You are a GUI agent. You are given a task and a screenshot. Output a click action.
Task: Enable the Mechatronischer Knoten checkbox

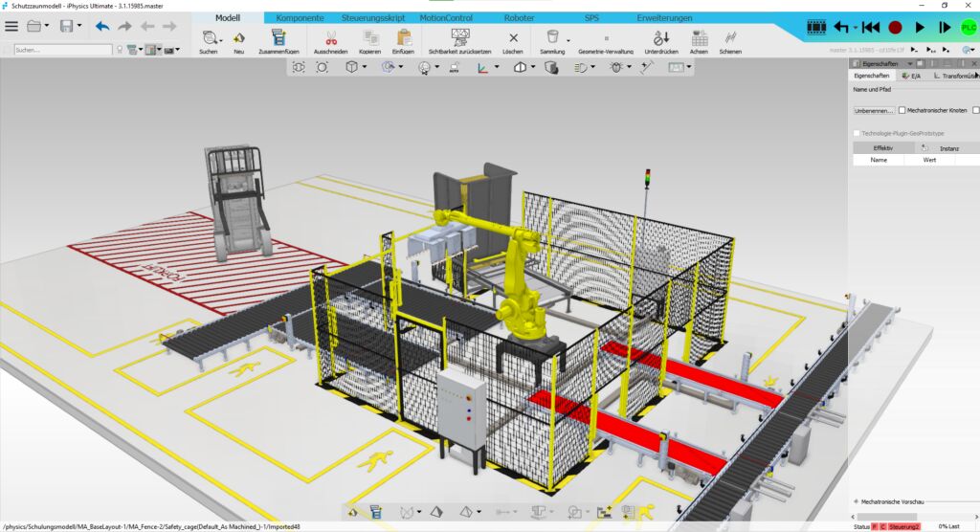(x=902, y=110)
